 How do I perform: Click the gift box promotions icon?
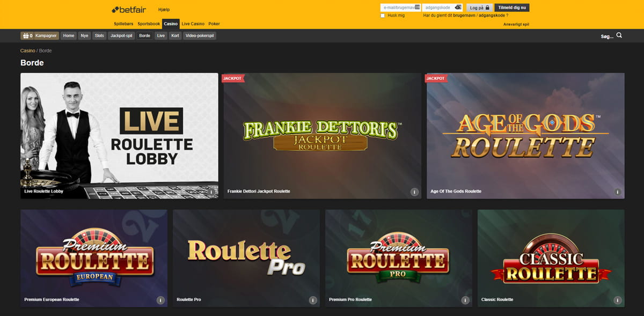[25, 36]
